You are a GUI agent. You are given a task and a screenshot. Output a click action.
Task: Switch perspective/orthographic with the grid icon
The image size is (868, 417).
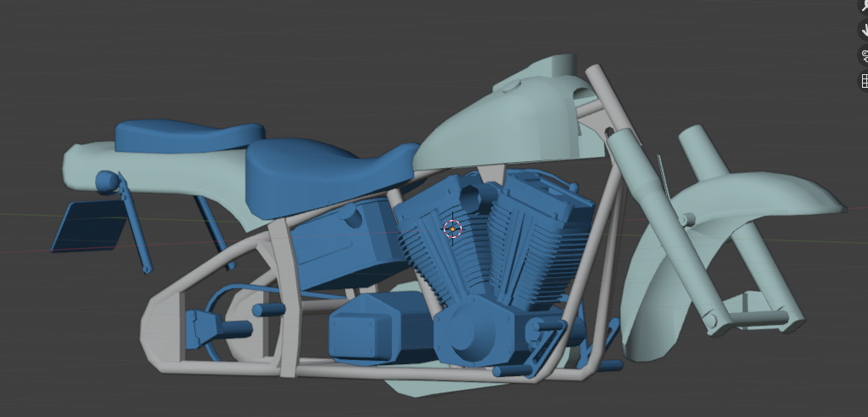click(864, 81)
